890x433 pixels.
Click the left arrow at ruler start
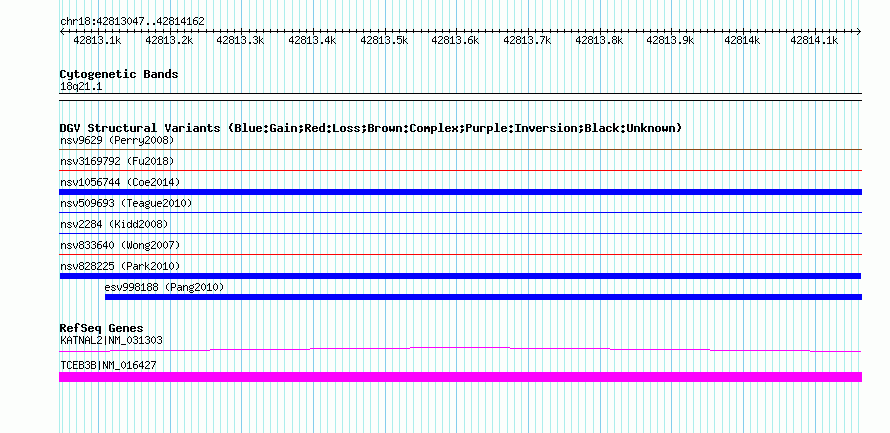pos(62,31)
